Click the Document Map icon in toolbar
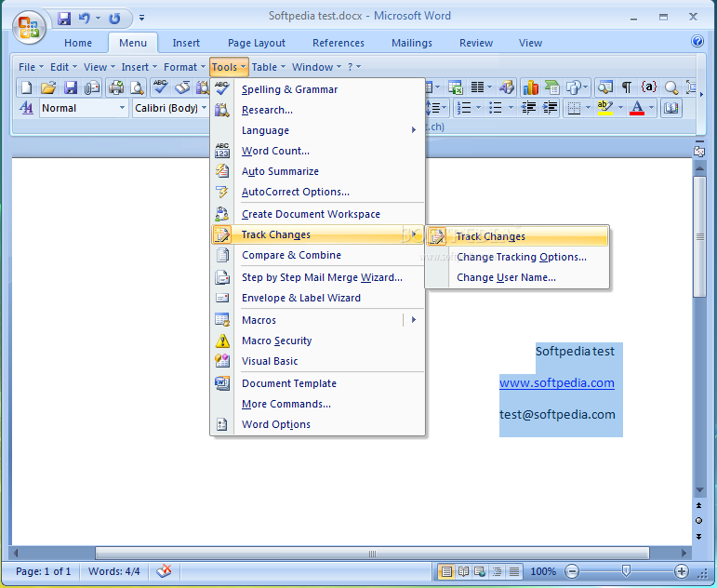 pyautogui.click(x=605, y=87)
